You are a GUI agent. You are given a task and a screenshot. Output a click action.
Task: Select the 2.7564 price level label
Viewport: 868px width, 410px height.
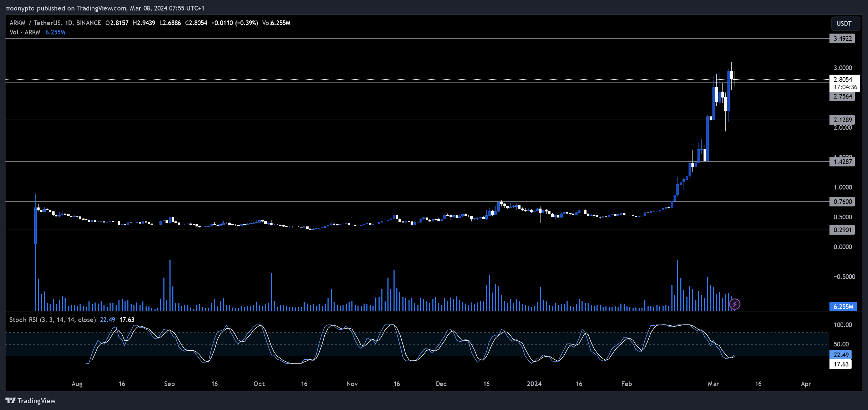(x=842, y=96)
